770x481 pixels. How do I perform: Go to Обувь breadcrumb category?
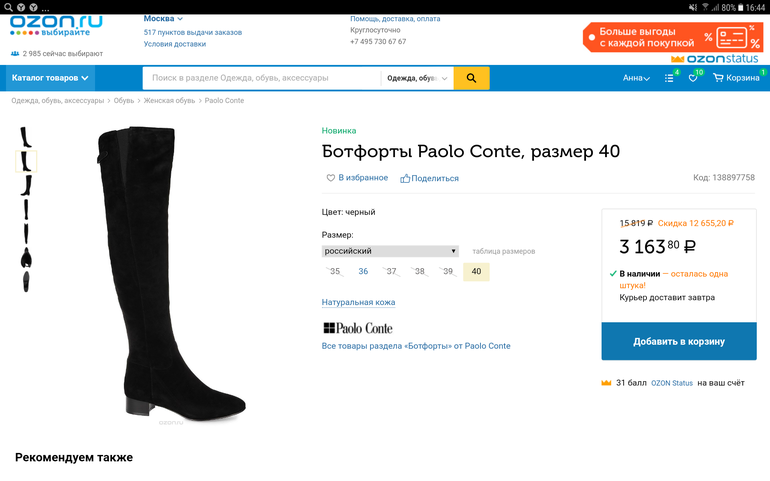[124, 101]
